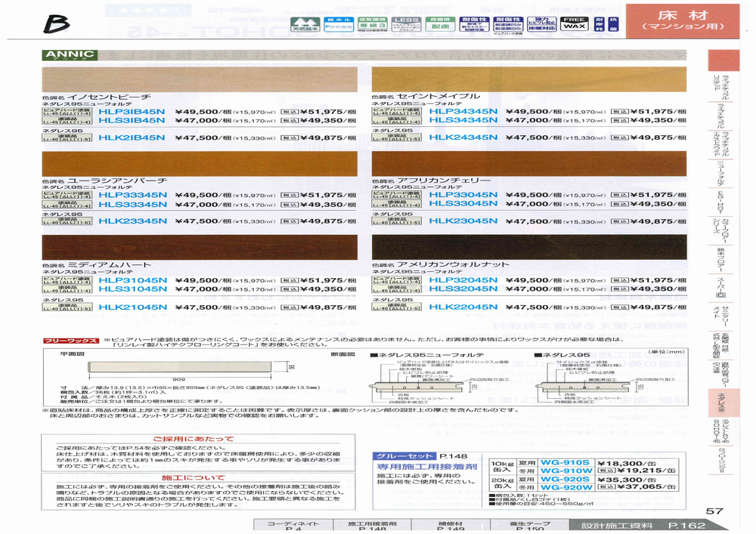The height and width of the screenshot is (534, 756).
Task: Select the ユーラシアンバーチ wood swatch
Action: point(200,164)
